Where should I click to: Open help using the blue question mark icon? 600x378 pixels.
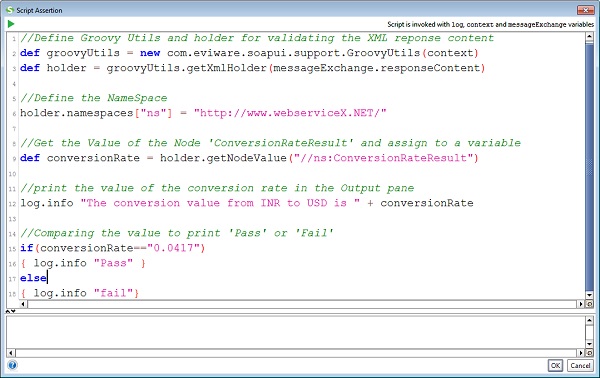pyautogui.click(x=12, y=365)
